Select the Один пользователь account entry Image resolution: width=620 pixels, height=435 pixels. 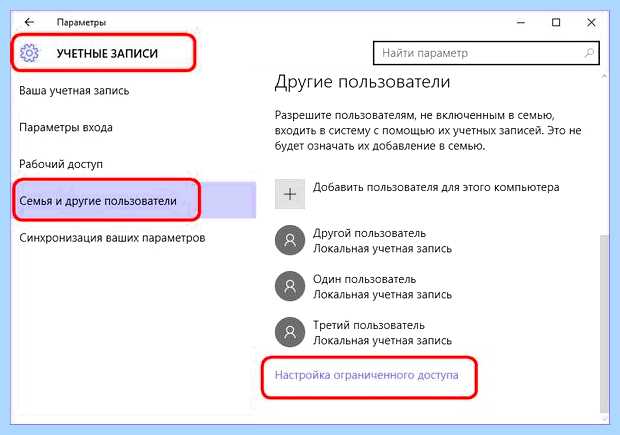(363, 286)
